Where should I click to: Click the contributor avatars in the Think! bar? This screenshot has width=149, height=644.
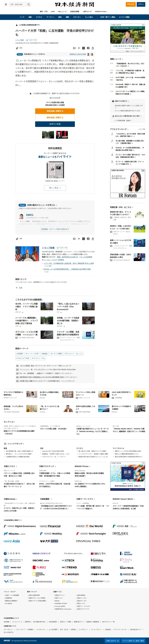coord(90,54)
